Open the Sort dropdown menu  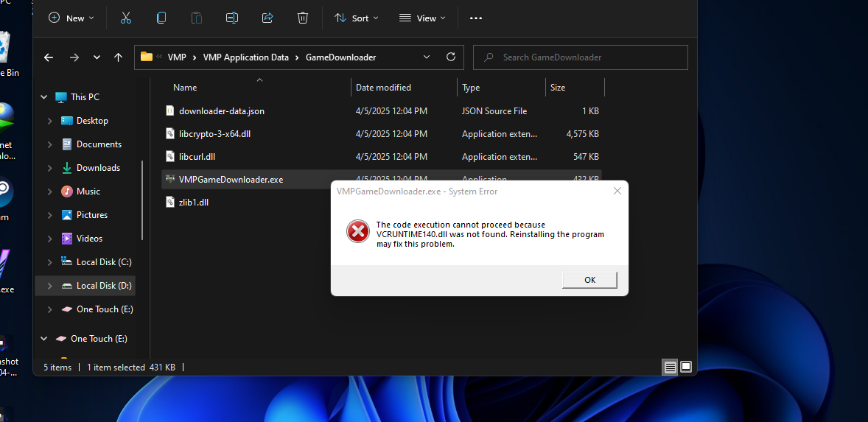coord(357,18)
